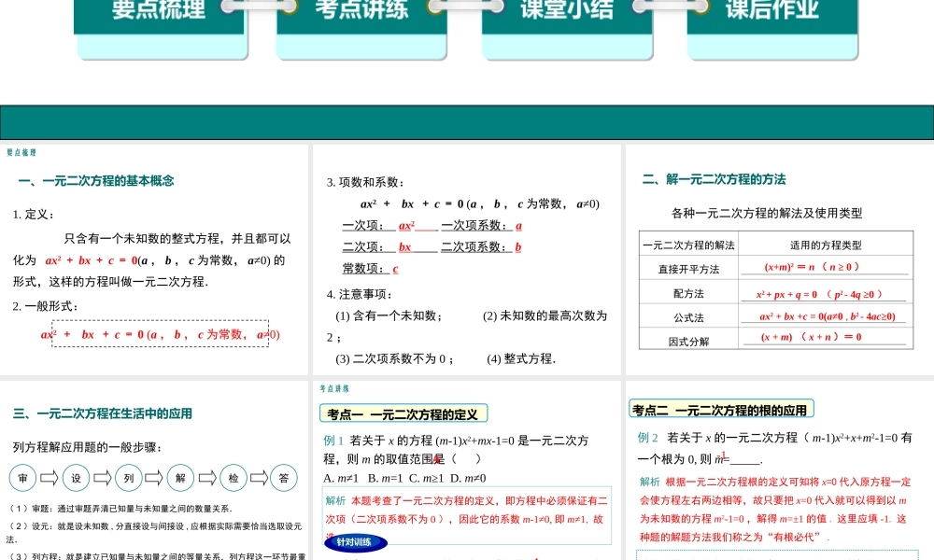This screenshot has height=560, width=934.
Task: Click the text 4. 注意事项：
Action: [x=360, y=294]
